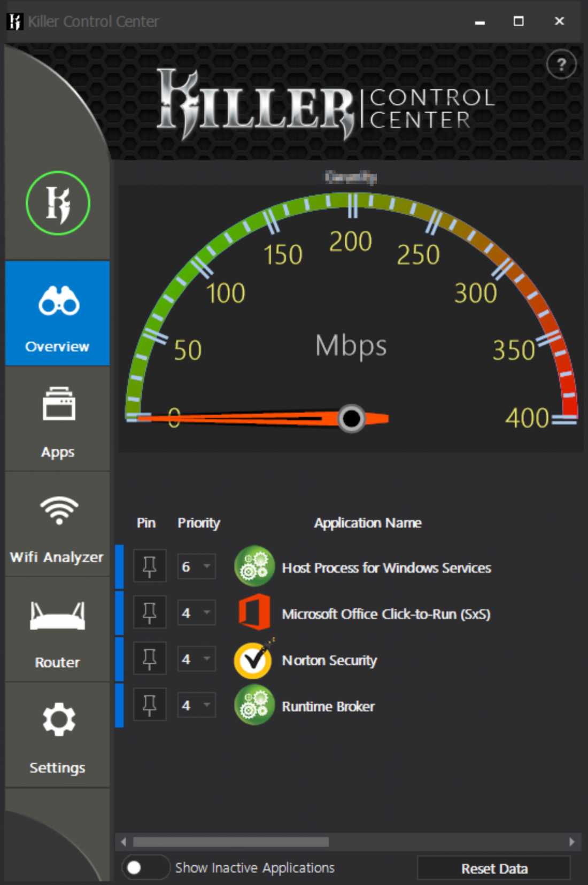
Task: Pin the Runtime Broker application
Action: pyautogui.click(x=150, y=705)
